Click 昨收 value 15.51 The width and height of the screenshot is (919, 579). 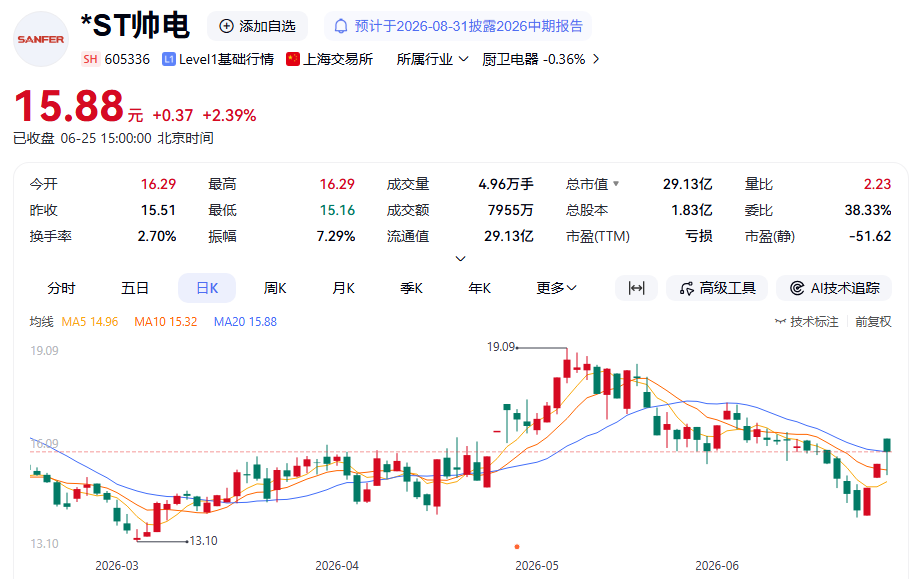158,210
